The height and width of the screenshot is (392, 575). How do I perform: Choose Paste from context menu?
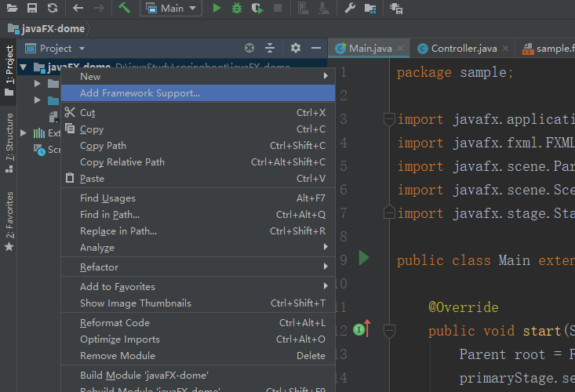(x=198, y=179)
